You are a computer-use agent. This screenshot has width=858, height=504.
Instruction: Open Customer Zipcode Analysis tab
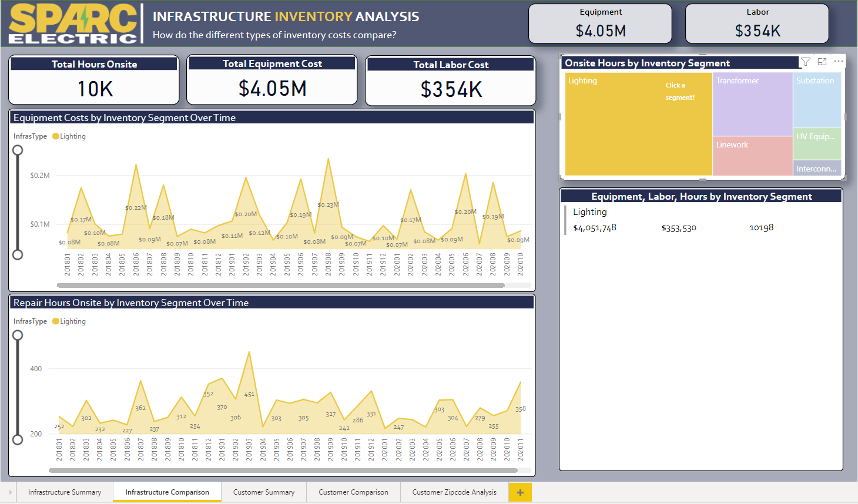coord(454,492)
